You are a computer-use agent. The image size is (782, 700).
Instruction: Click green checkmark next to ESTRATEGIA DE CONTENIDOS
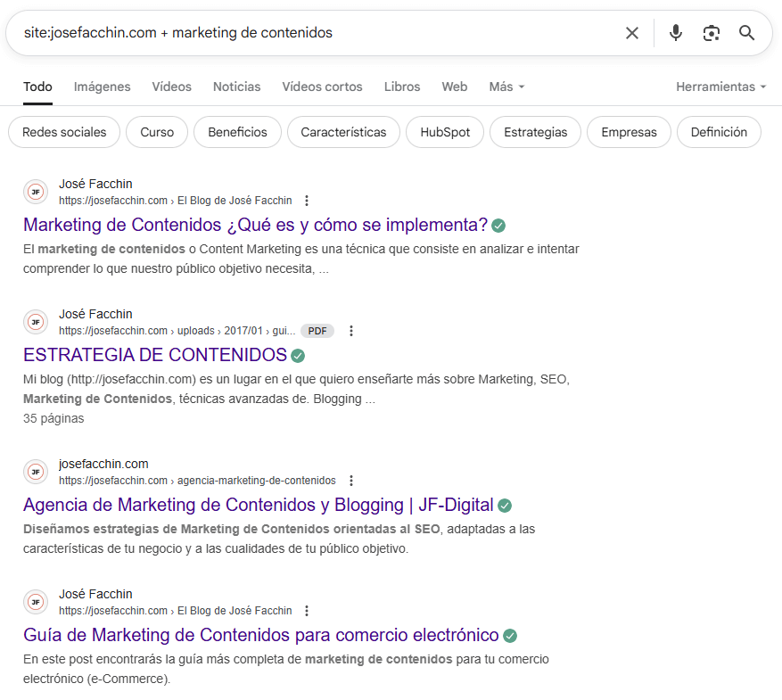click(x=298, y=356)
